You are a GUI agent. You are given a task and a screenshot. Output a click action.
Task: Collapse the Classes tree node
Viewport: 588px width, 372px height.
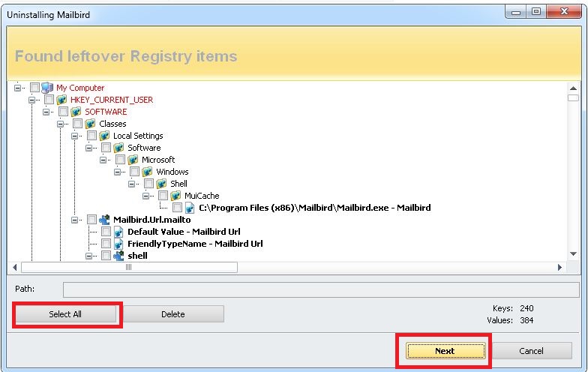tap(60, 124)
